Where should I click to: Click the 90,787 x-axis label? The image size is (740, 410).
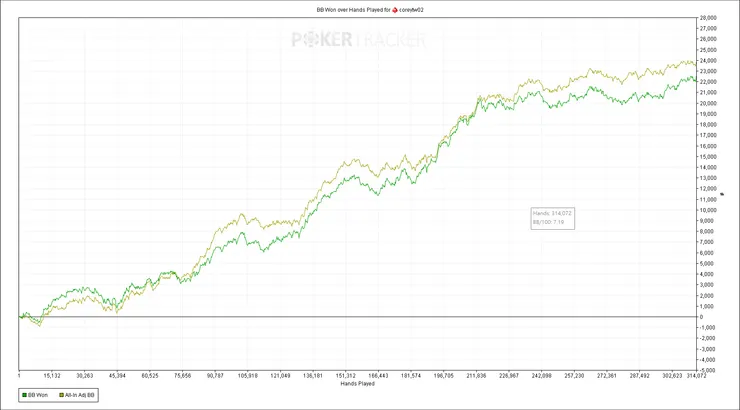(215, 376)
